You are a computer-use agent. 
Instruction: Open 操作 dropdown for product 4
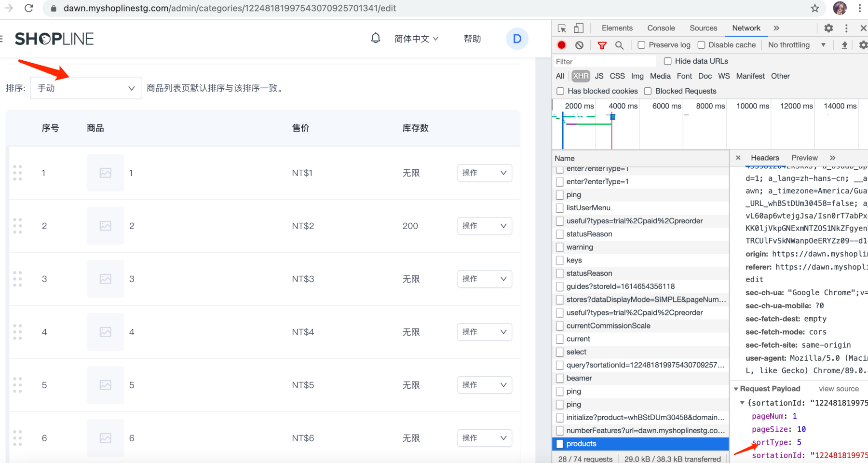coord(485,332)
